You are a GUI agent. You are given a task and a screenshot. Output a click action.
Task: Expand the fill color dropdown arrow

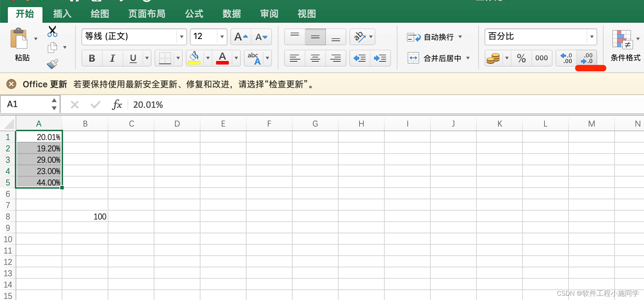pyautogui.click(x=208, y=58)
